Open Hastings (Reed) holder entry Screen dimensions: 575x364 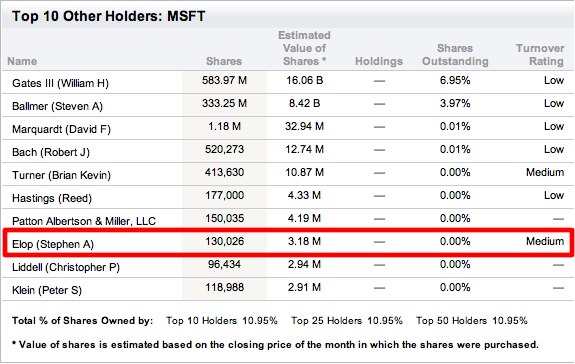point(52,198)
